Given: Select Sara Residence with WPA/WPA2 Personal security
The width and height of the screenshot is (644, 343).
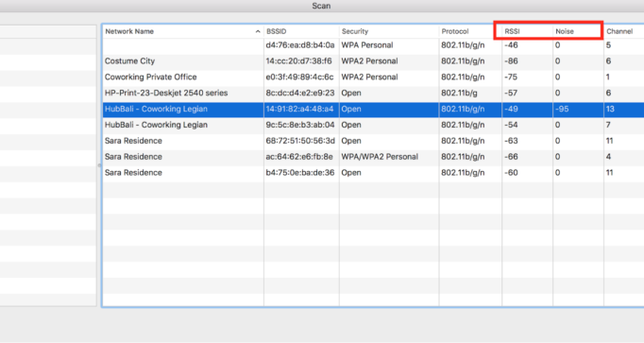Looking at the screenshot, I should pyautogui.click(x=373, y=157).
